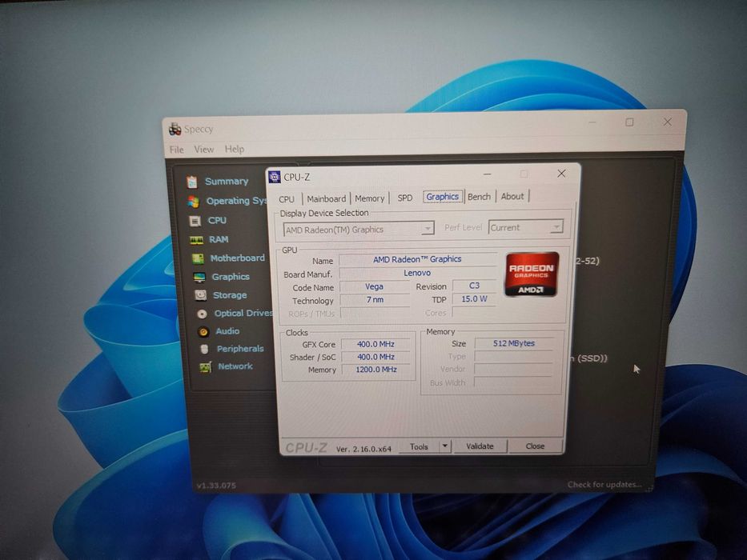Click the Memory Size value 512 MBytes
747x560 pixels.
(x=514, y=343)
